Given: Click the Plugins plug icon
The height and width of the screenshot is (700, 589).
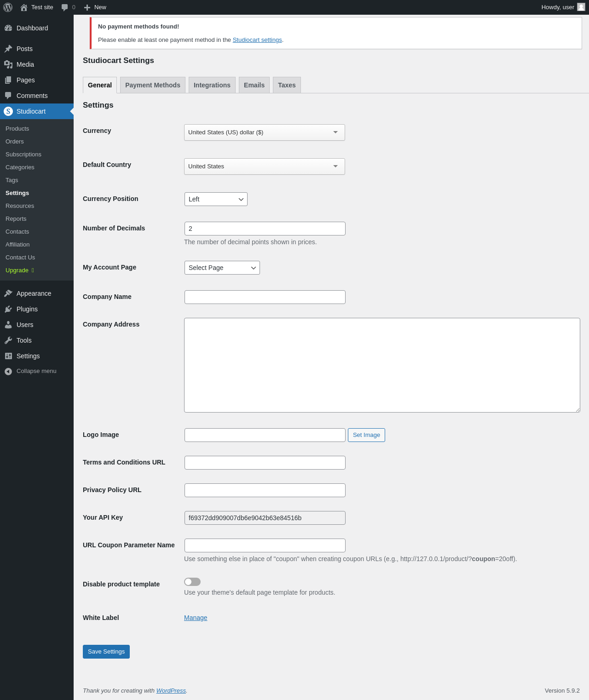Looking at the screenshot, I should [x=8, y=309].
